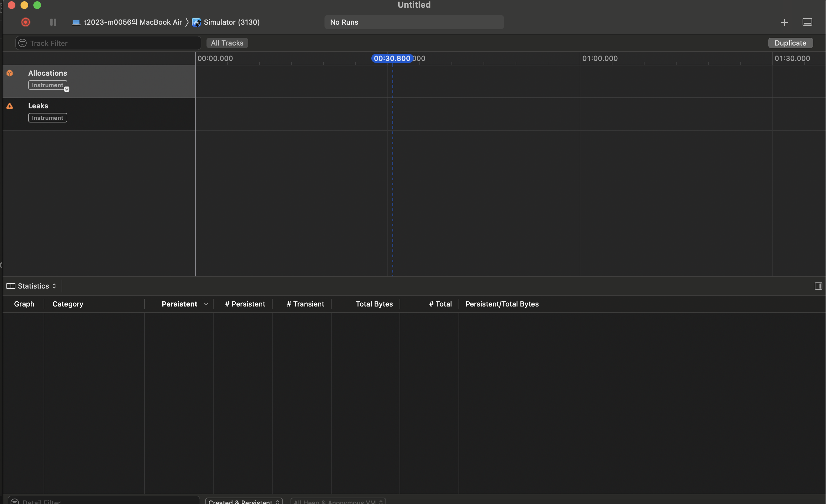This screenshot has height=504, width=826.
Task: Click the plus icon to add instrument
Action: point(784,22)
